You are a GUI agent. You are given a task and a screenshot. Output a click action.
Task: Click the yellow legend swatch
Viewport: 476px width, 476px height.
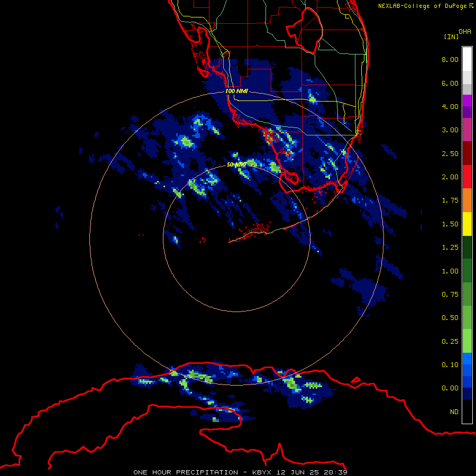[467, 224]
